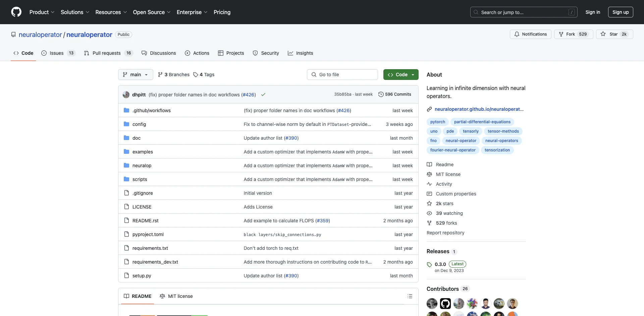
Task: Open the dhpitt author avatar
Action: click(126, 95)
